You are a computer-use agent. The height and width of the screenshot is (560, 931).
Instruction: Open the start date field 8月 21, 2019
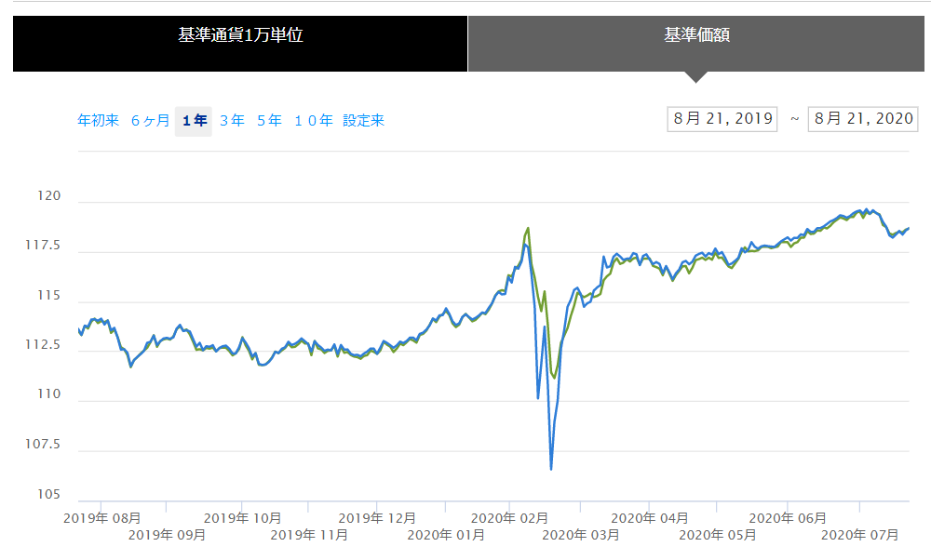pos(722,119)
